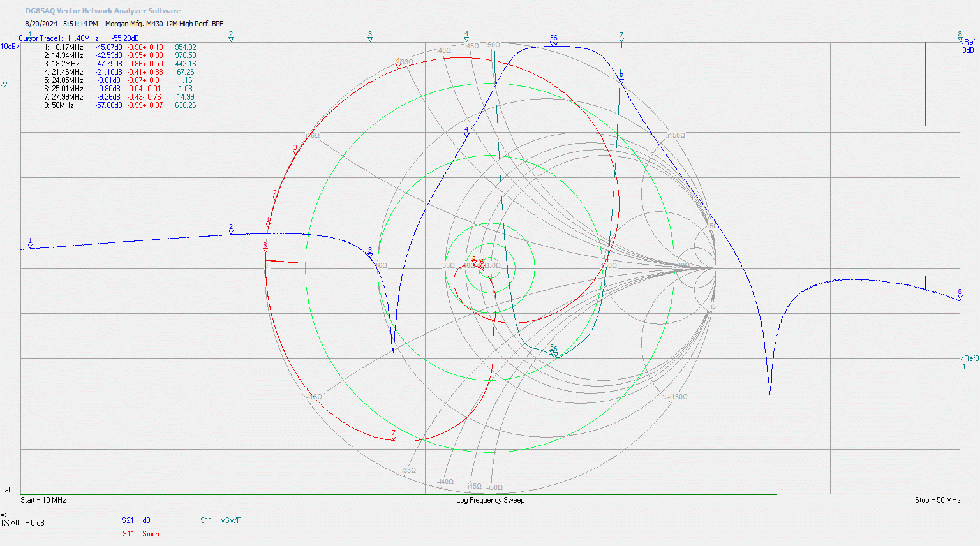Select the S11 Smith trace legend
The image size is (980, 546).
tap(141, 534)
